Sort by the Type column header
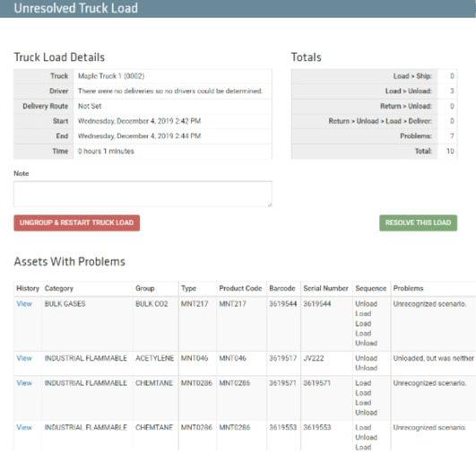Image resolution: width=476 pixels, height=454 pixels. pos(188,288)
